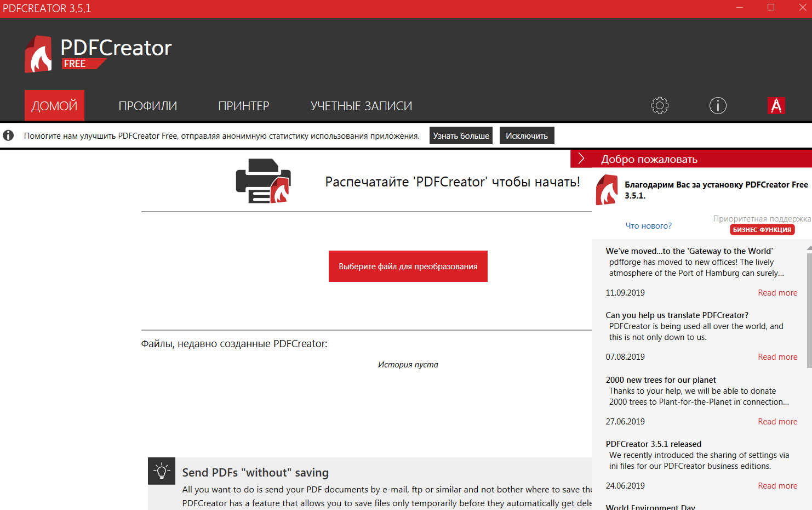Image resolution: width=812 pixels, height=510 pixels.
Task: Click the info icon in statistics notice bar
Action: tap(8, 135)
